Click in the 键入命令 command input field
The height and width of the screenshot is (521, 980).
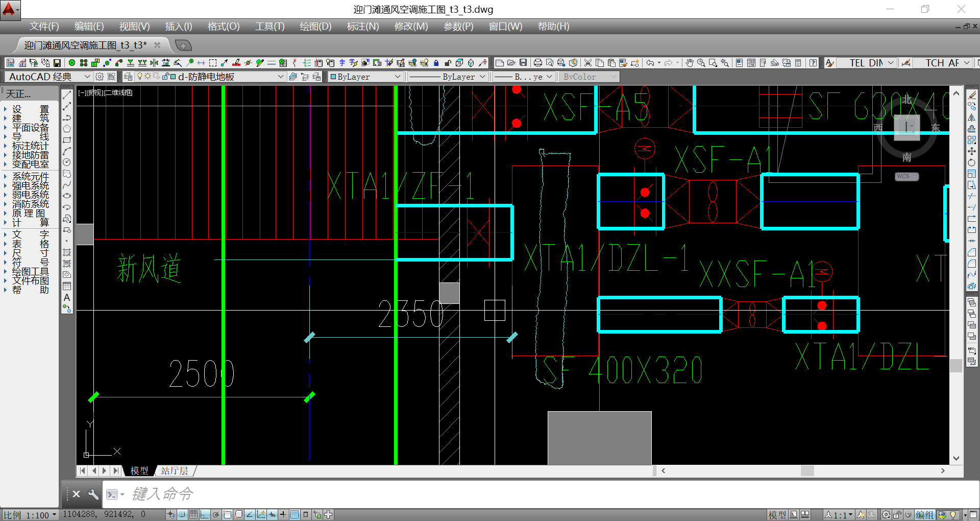(x=541, y=494)
